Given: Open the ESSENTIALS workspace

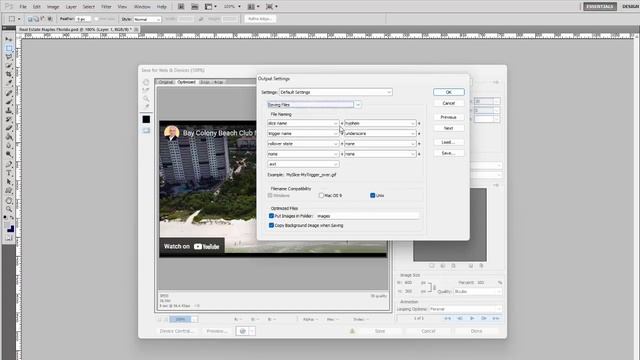Looking at the screenshot, I should (600, 7).
